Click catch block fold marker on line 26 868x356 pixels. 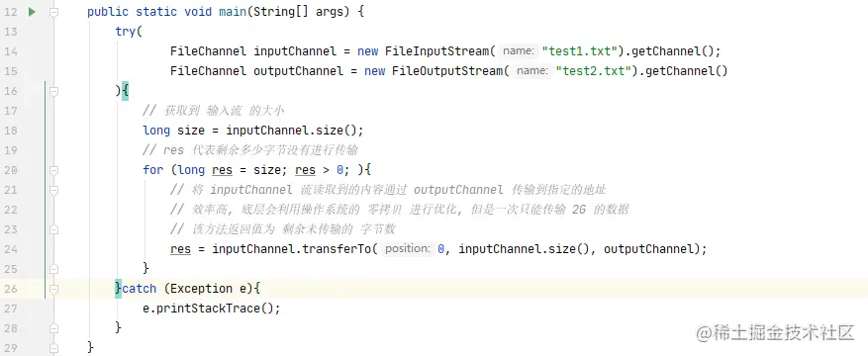tap(53, 289)
